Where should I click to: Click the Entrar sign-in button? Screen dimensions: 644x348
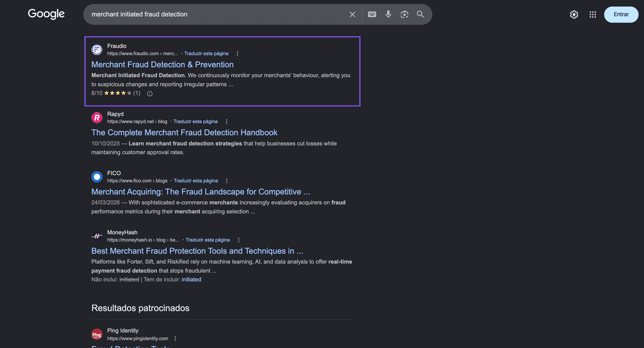621,14
